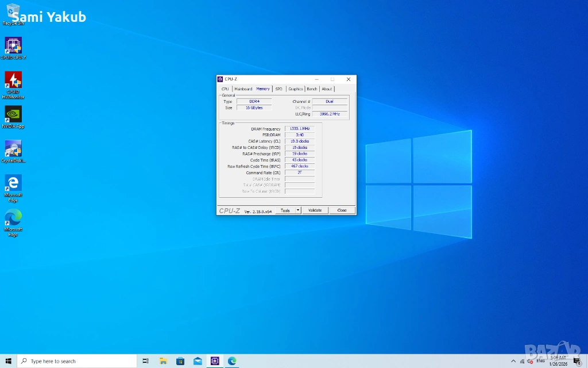Open the Mail app in the taskbar
The width and height of the screenshot is (588, 368).
tap(198, 361)
